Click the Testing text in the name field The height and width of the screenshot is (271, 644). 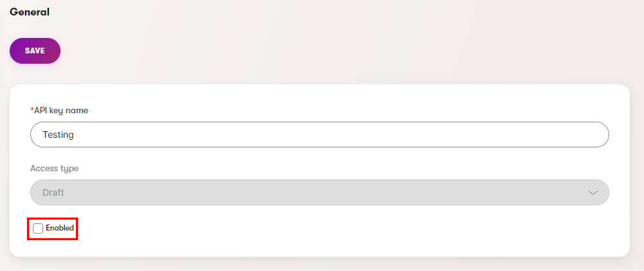58,135
